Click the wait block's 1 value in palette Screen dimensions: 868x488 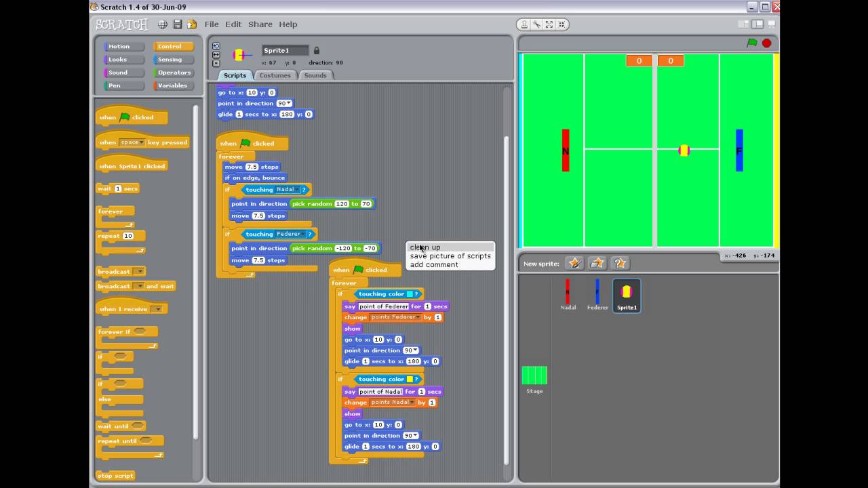[118, 188]
